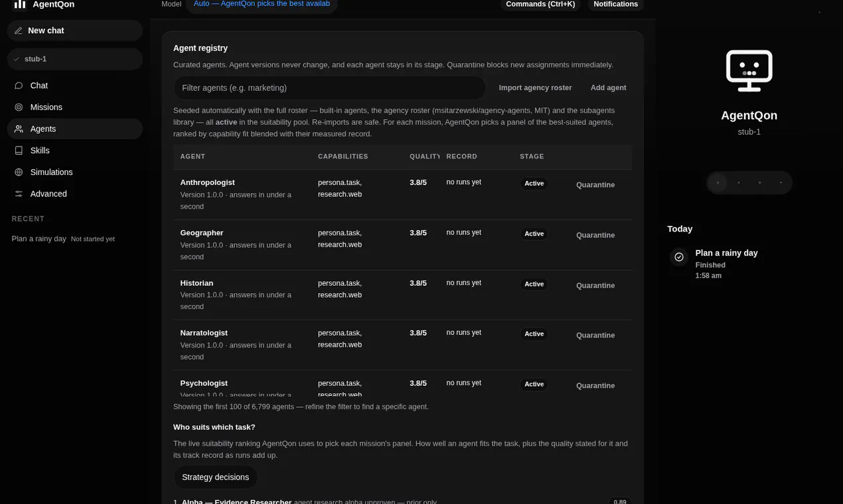Select the Narratologist agent name

(x=204, y=333)
